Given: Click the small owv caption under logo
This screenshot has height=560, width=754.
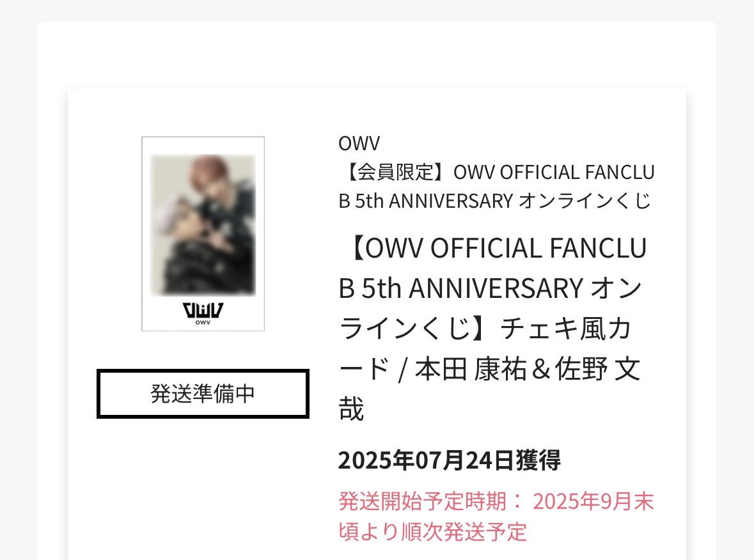Looking at the screenshot, I should click(x=203, y=323).
